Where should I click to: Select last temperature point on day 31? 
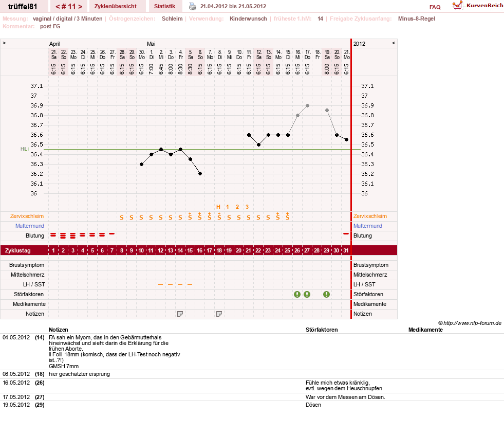point(346,140)
